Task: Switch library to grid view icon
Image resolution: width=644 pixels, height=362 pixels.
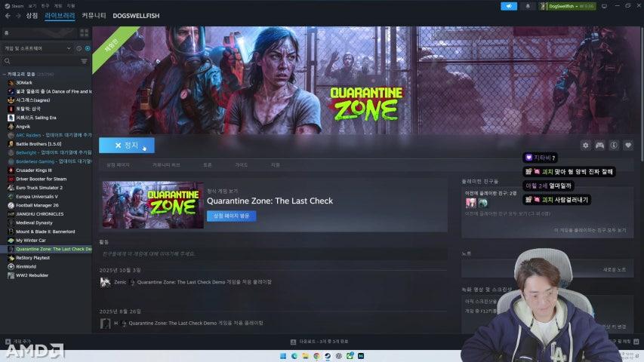Action: (x=85, y=33)
